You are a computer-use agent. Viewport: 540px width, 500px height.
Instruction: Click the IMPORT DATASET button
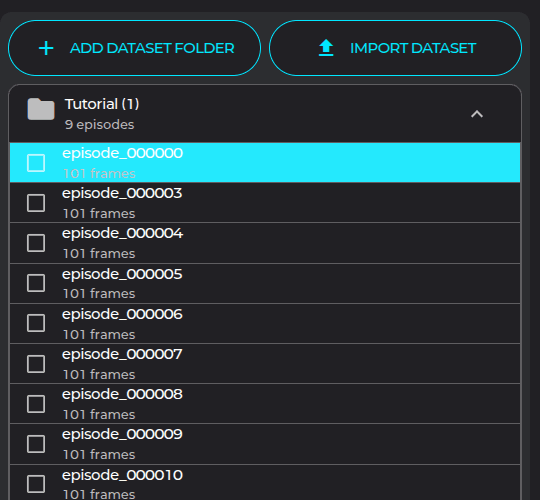tap(395, 48)
